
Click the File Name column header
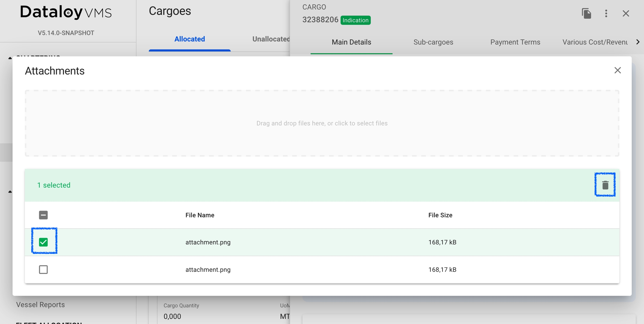click(200, 215)
